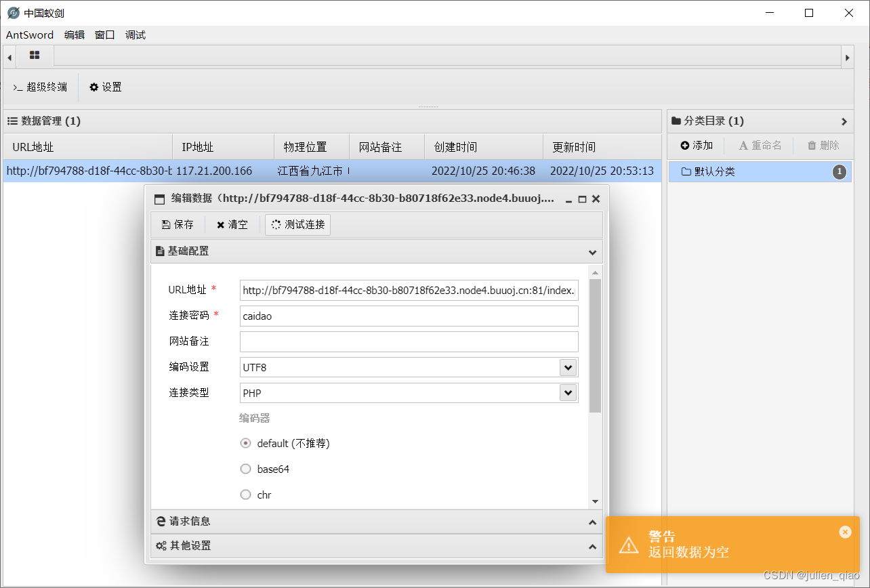Viewport: 870px width, 588px height.
Task: Open the 调试 debug menu
Action: coord(136,35)
